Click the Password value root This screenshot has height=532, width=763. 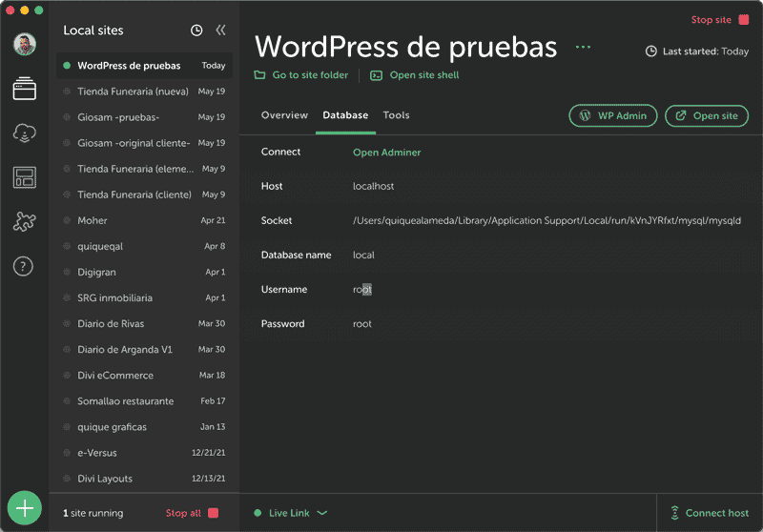(362, 324)
